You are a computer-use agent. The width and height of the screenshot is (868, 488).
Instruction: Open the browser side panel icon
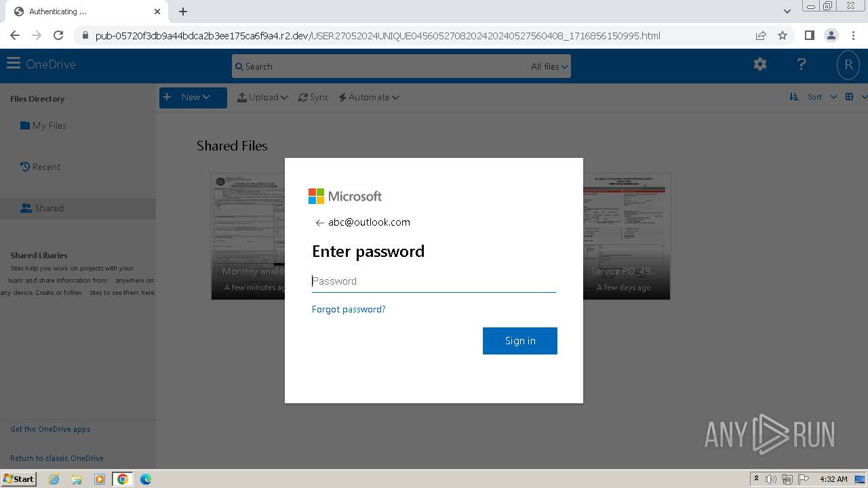(809, 35)
